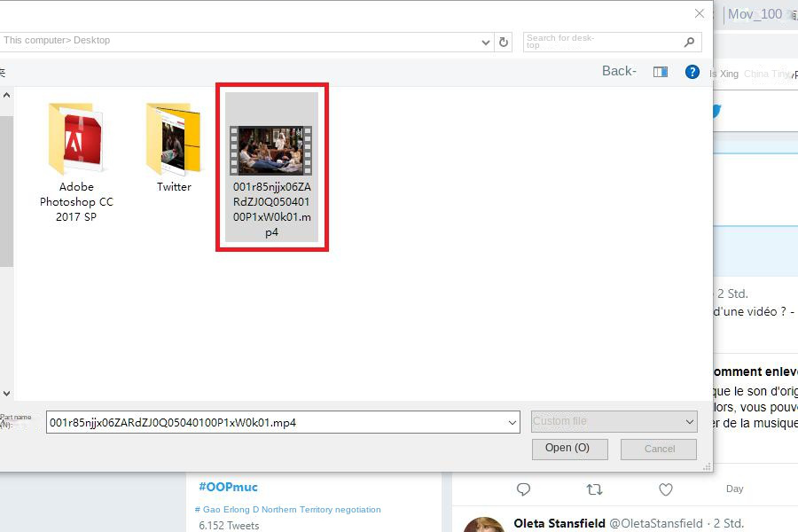
Task: Open the Gao Erlong Northern Territory hashtag link
Action: (287, 509)
